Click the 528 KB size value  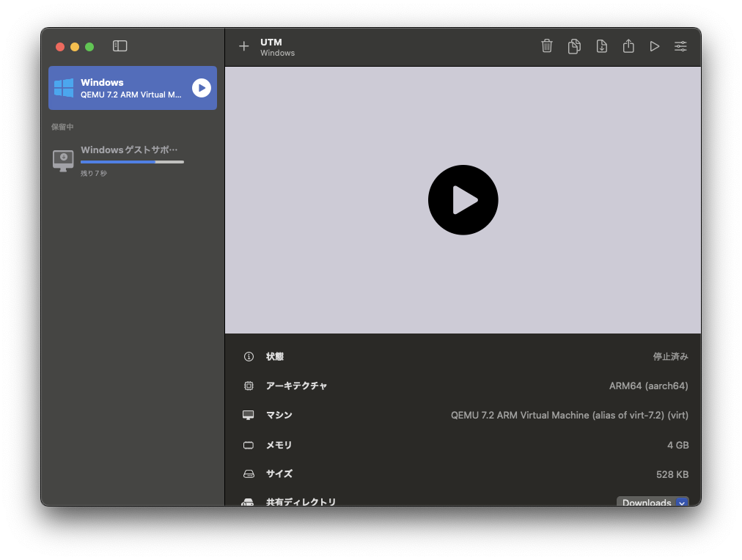click(x=672, y=474)
